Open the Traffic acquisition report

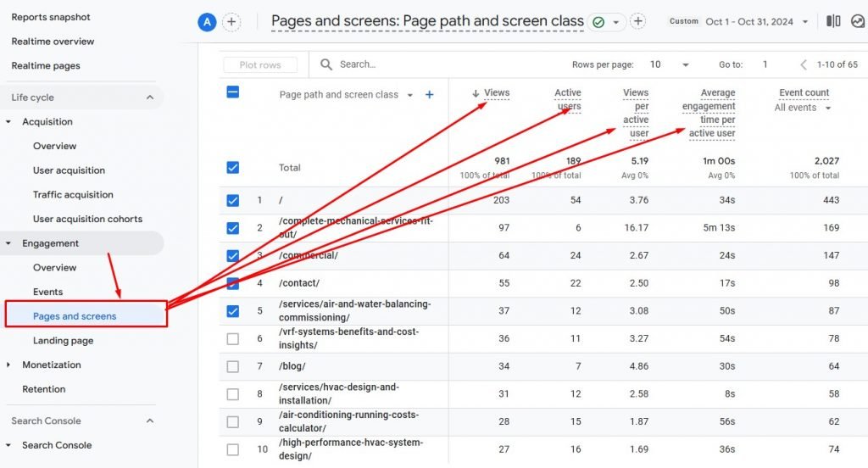[73, 195]
